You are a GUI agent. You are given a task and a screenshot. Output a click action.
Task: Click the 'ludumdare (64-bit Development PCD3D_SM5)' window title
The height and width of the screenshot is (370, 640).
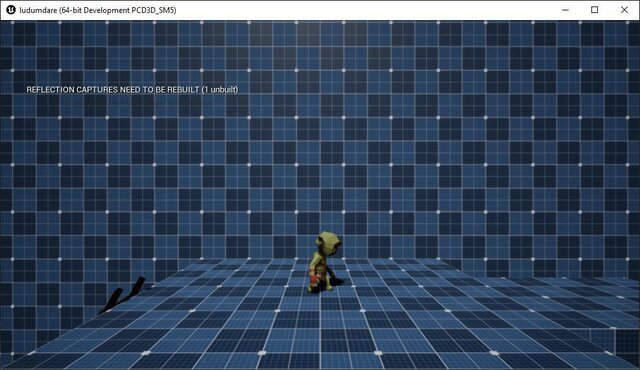(x=98, y=10)
